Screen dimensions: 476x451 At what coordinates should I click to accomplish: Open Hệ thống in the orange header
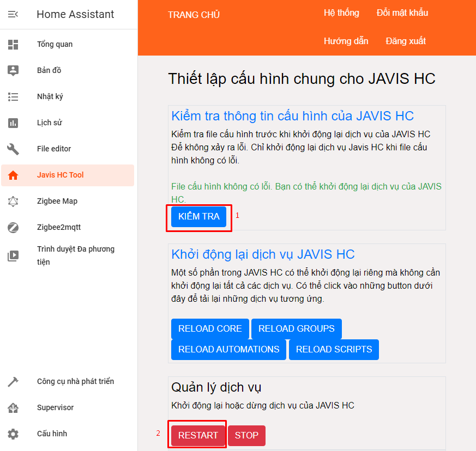(x=341, y=13)
